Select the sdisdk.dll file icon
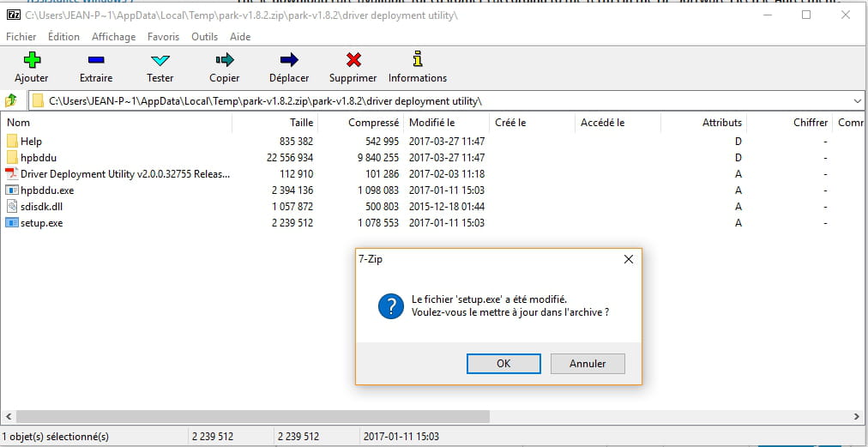The width and height of the screenshot is (868, 447). (x=12, y=207)
